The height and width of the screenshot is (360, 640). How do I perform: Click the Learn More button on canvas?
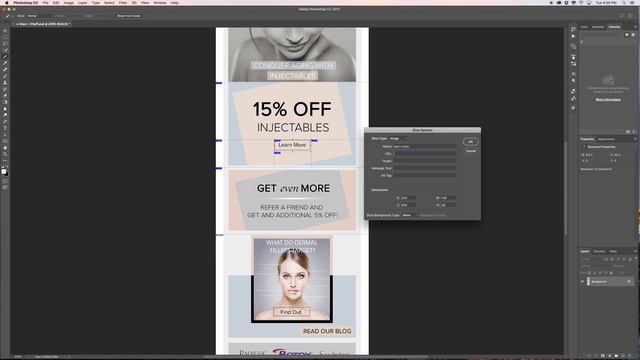(292, 145)
